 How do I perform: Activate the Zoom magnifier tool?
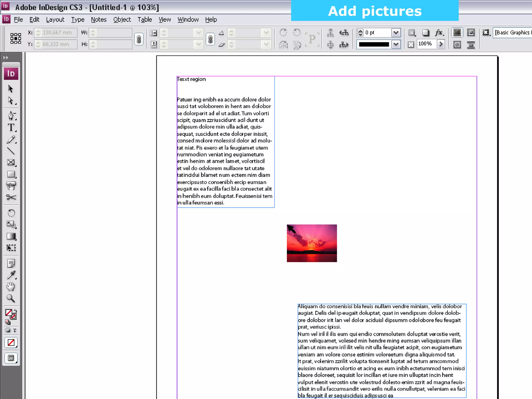coord(11,298)
